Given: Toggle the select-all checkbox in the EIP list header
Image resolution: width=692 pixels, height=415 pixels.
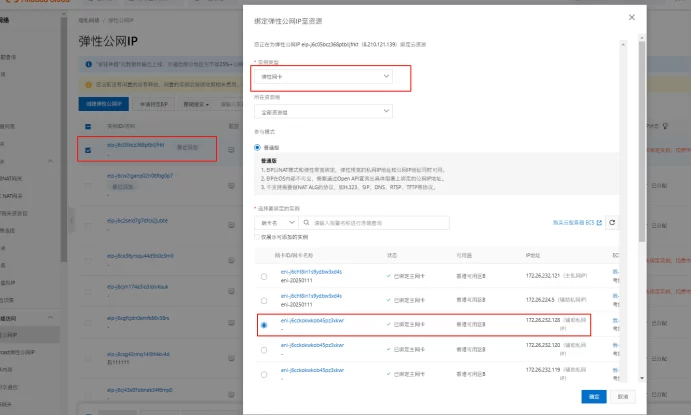Looking at the screenshot, I should point(88,127).
